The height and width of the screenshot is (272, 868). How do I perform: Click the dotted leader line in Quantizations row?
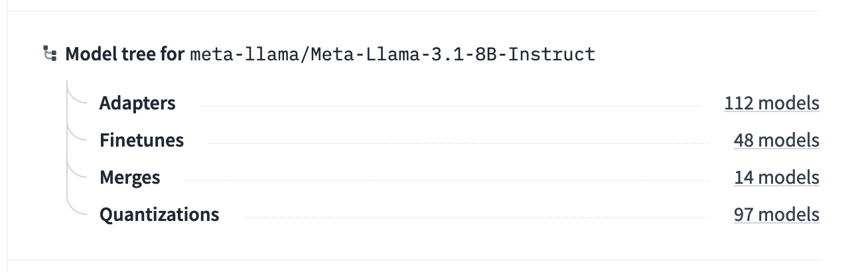point(475,218)
